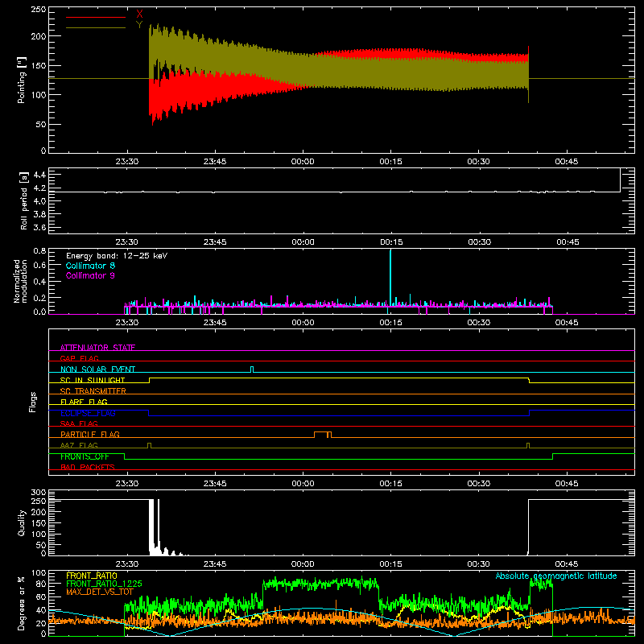Click 'Absolute geomagnetic latitude' legend text
Screen dimensions: 644x644
(556, 576)
